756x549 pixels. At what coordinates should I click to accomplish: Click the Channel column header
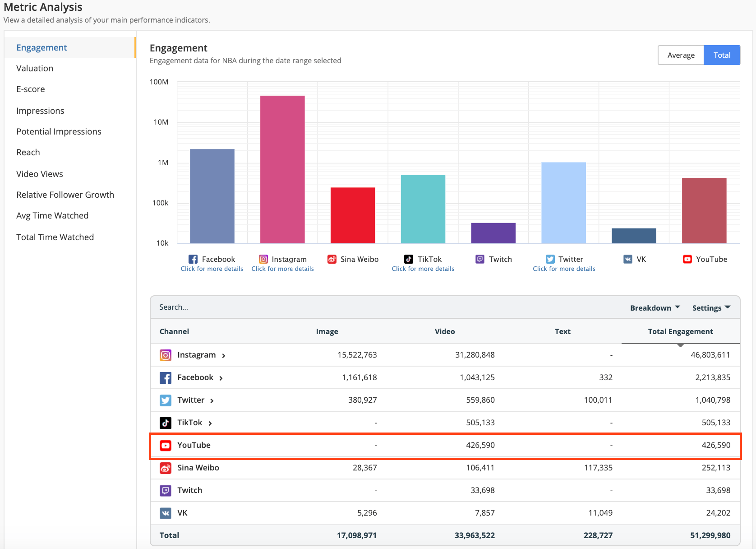174,331
